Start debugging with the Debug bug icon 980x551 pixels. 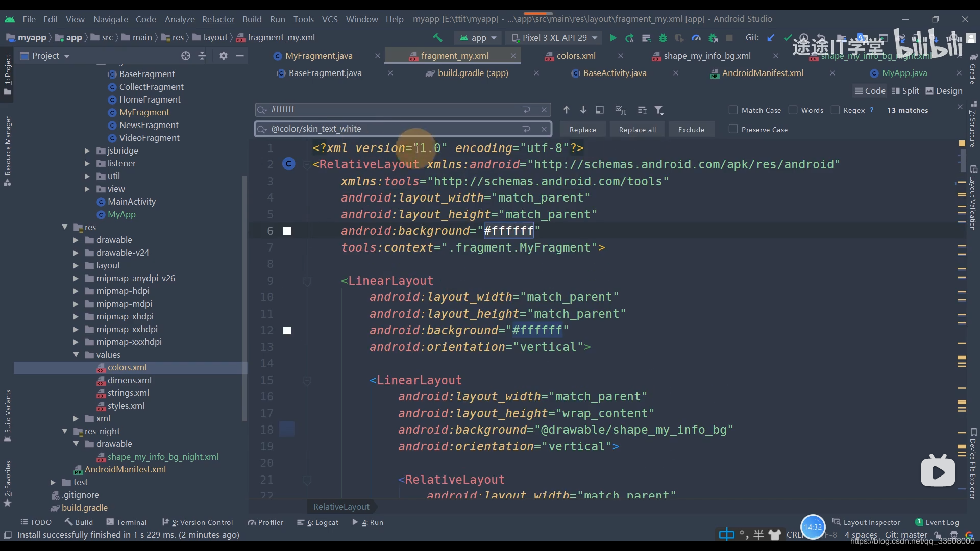coord(663,38)
